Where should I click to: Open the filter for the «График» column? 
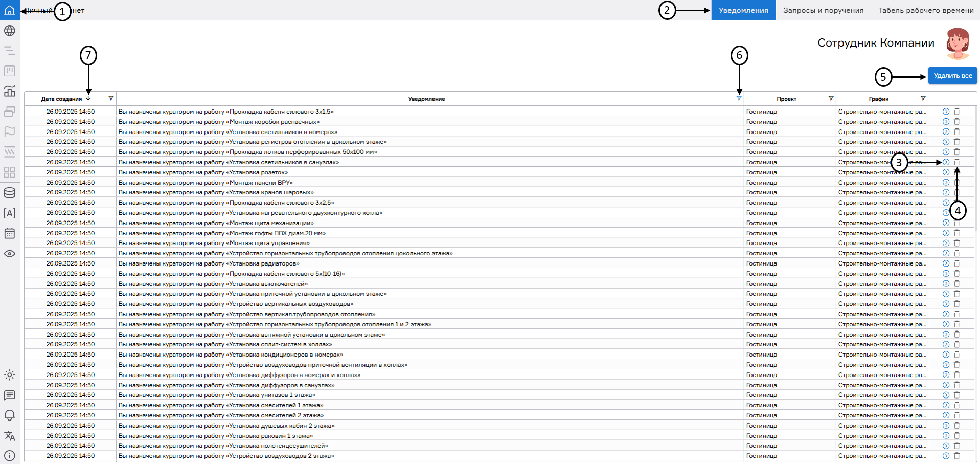pos(923,98)
